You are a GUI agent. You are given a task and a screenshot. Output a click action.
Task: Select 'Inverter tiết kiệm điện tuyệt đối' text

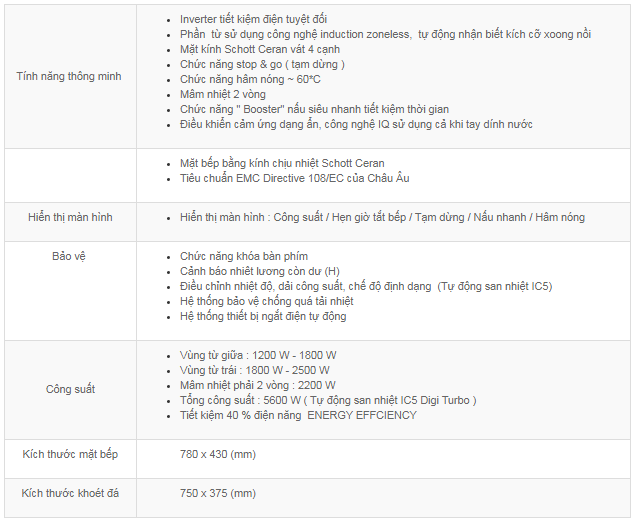pos(253,19)
